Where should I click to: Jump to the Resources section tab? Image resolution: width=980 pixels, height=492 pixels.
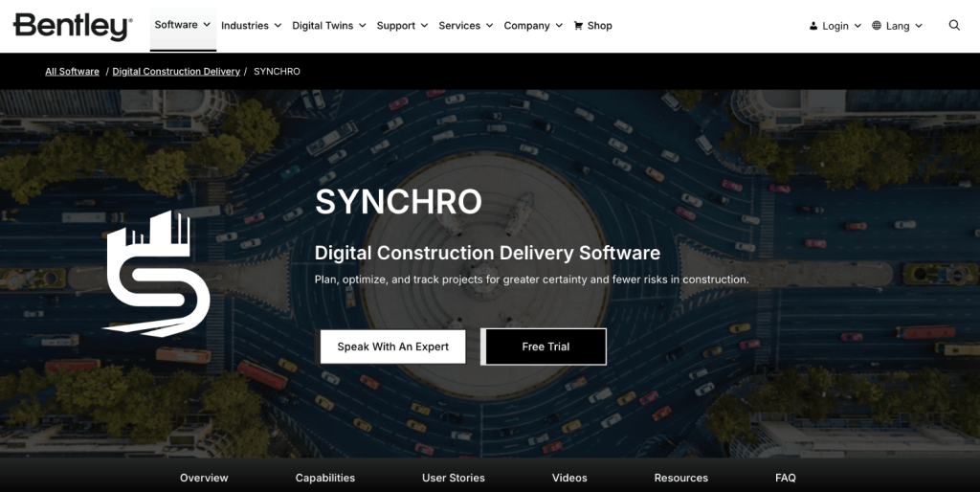[x=680, y=478]
